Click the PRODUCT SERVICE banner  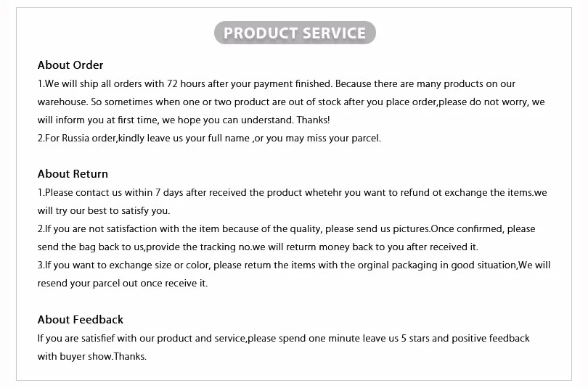tap(295, 33)
